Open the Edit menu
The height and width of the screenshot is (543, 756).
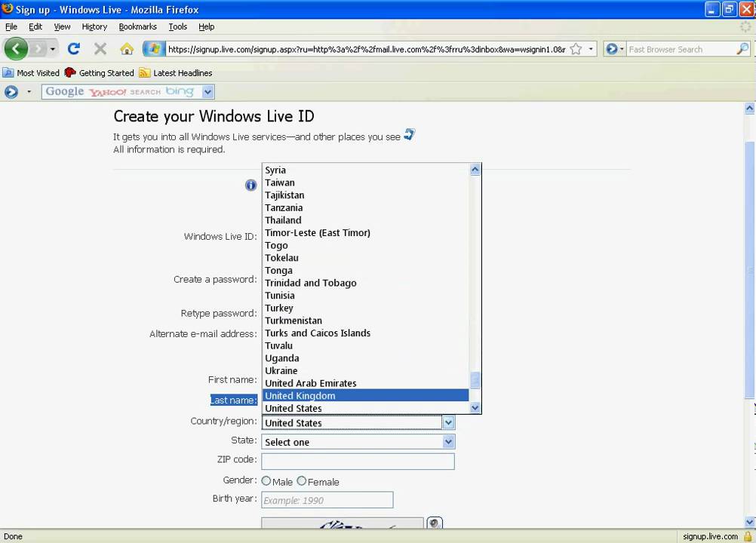coord(35,26)
